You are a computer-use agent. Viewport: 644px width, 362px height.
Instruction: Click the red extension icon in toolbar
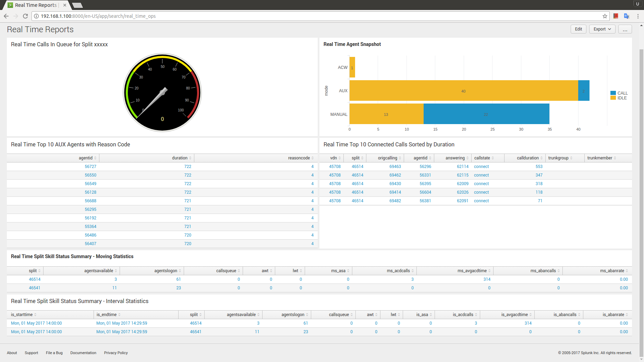point(616,16)
